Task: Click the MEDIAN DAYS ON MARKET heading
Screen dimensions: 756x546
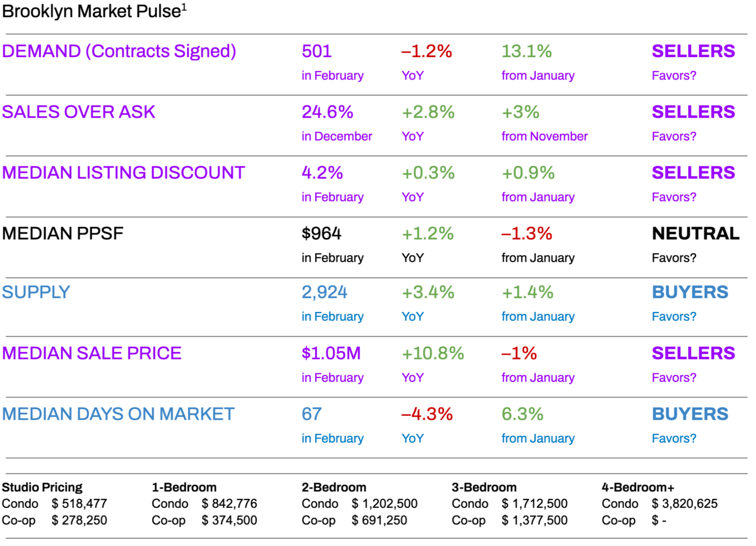Action: pos(118,414)
